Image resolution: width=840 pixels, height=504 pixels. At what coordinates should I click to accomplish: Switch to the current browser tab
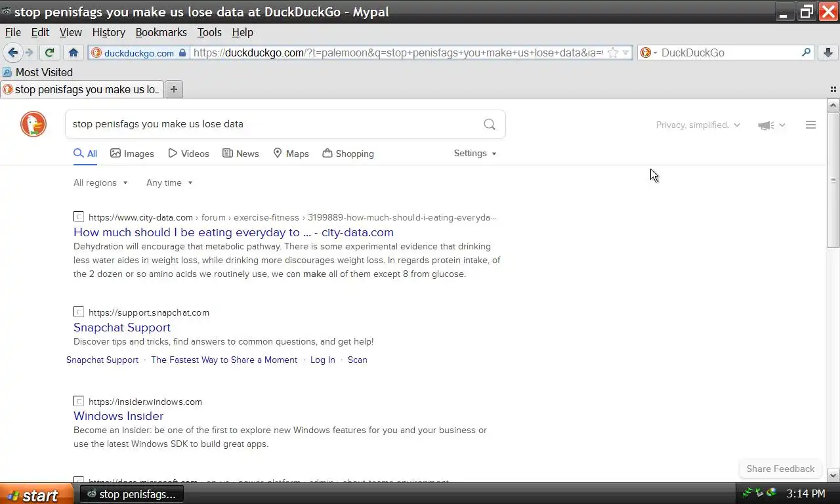(x=83, y=89)
